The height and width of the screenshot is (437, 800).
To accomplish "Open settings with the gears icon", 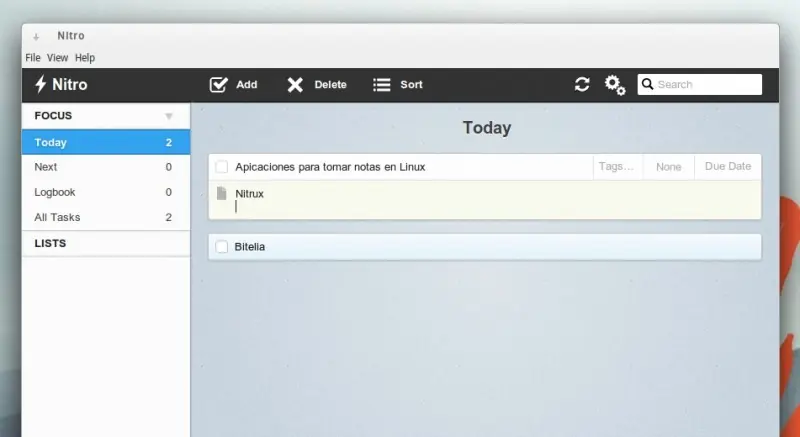I will [x=615, y=85].
